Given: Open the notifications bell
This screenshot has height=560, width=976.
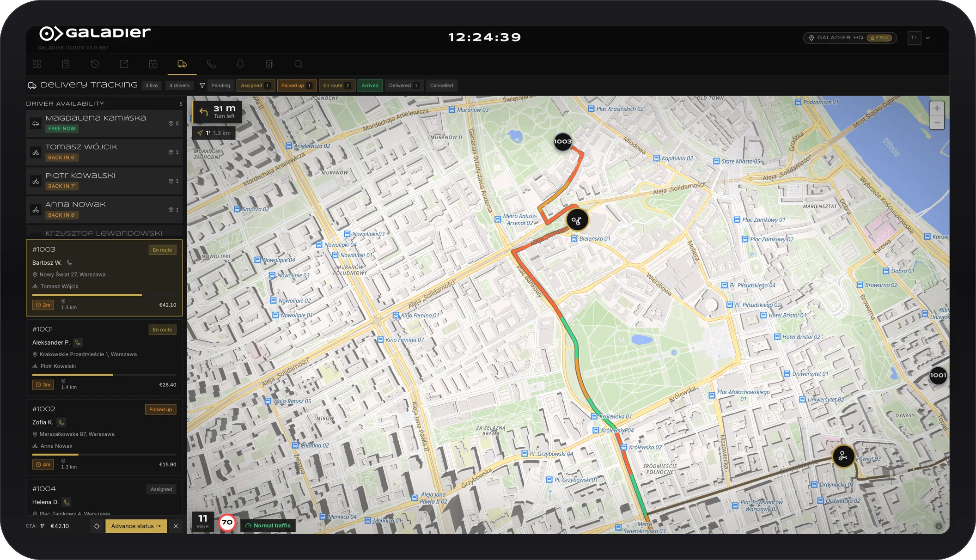Looking at the screenshot, I should point(240,64).
